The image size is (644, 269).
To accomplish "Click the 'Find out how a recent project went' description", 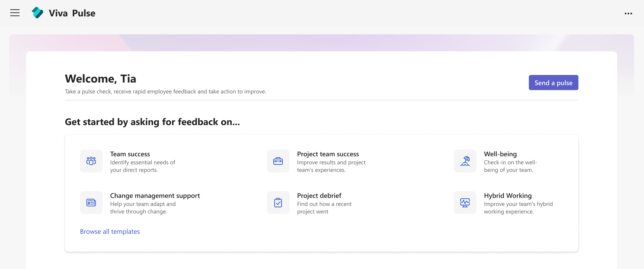I will (324, 208).
